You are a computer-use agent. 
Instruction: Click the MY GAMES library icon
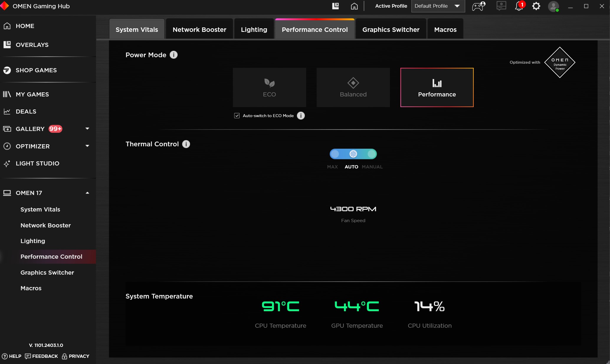[x=7, y=94]
